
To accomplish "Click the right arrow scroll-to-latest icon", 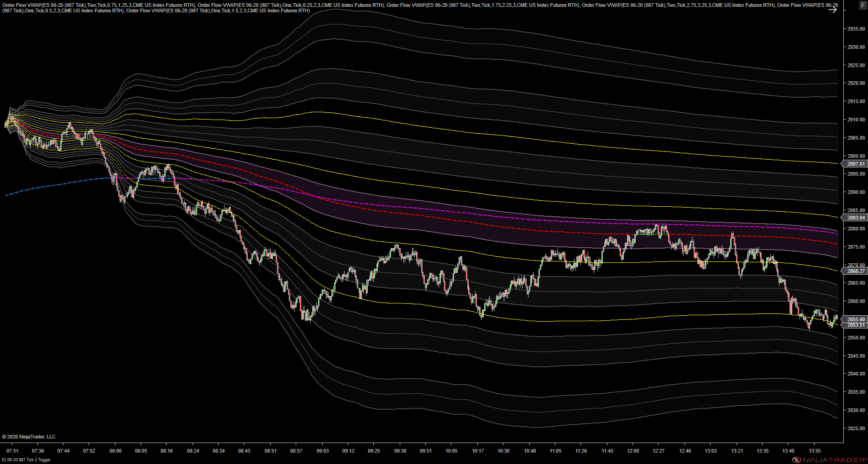I will click(x=833, y=10).
